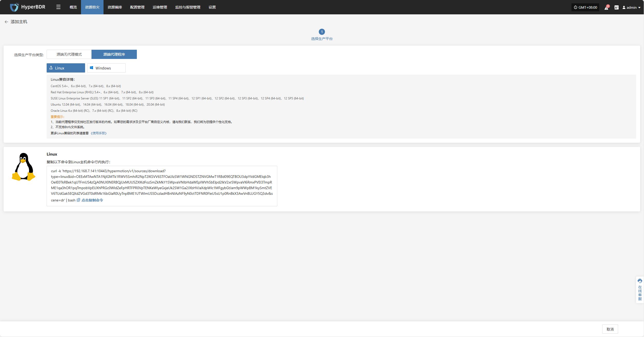The image size is (644, 337).
Task: Click the 选择生产平台类型 label
Action: (29, 55)
